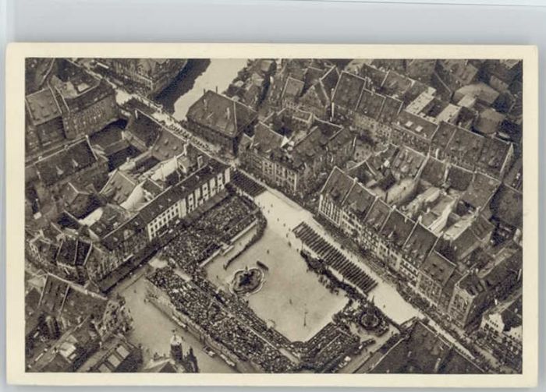546x392 pixels.
Task: Click the aerial city postcard photograph
Action: [274, 216]
